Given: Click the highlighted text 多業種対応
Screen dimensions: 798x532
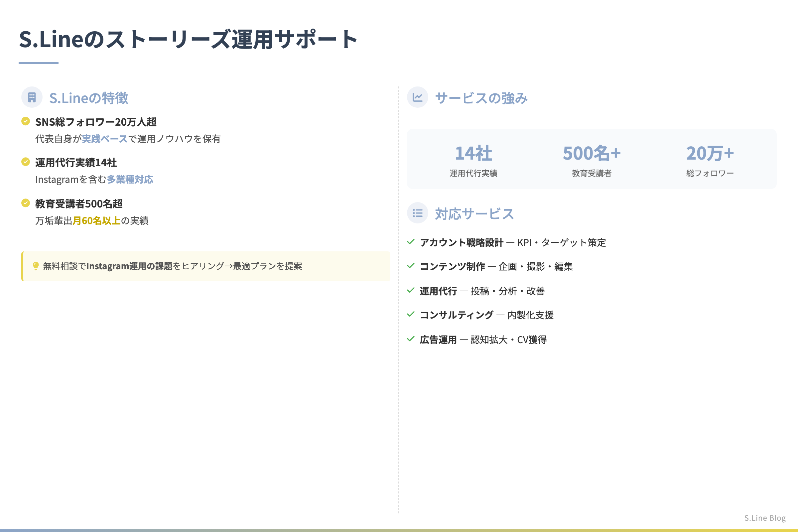Looking at the screenshot, I should tap(130, 180).
